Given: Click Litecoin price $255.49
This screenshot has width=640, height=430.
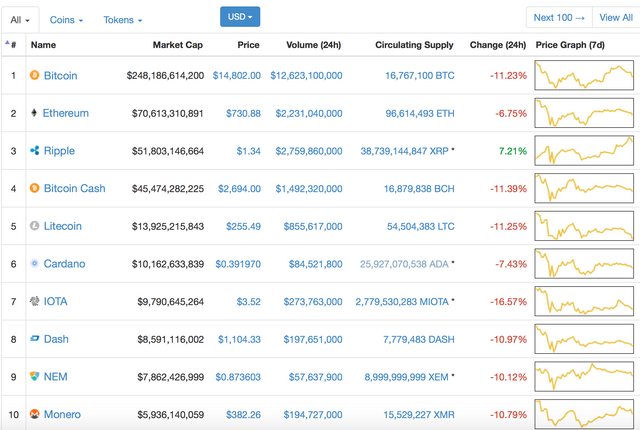Looking at the screenshot, I should pos(243,226).
